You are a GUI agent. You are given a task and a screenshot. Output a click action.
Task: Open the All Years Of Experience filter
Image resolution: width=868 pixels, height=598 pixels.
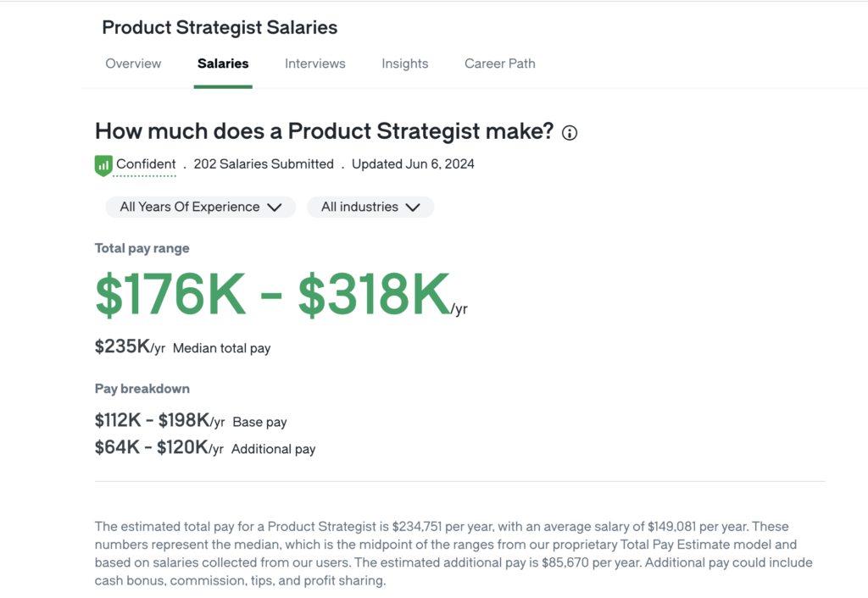200,207
